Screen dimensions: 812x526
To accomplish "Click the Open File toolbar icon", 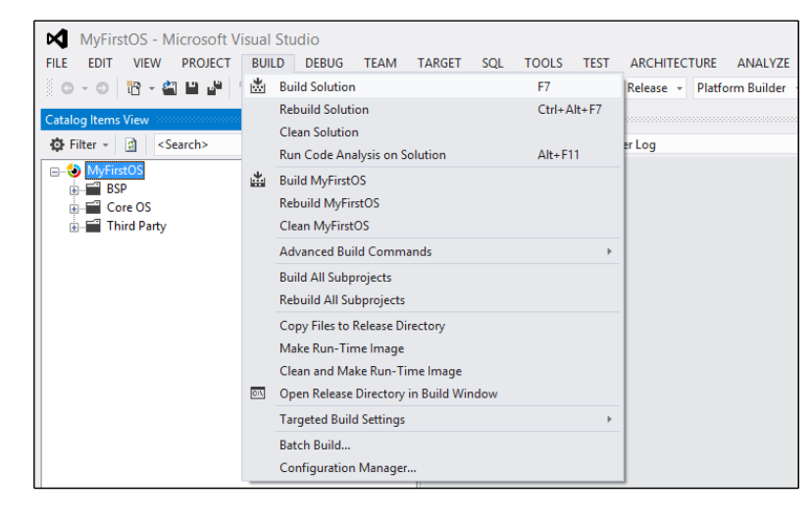I will pyautogui.click(x=170, y=88).
